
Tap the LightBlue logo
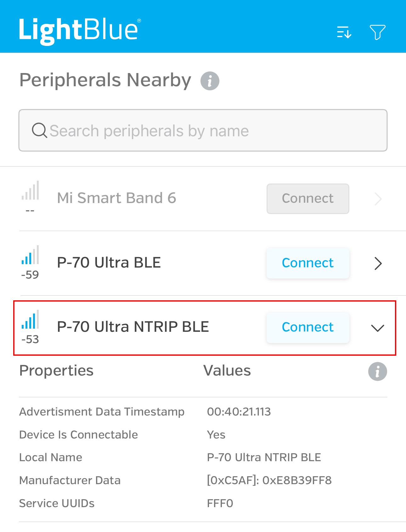[79, 30]
